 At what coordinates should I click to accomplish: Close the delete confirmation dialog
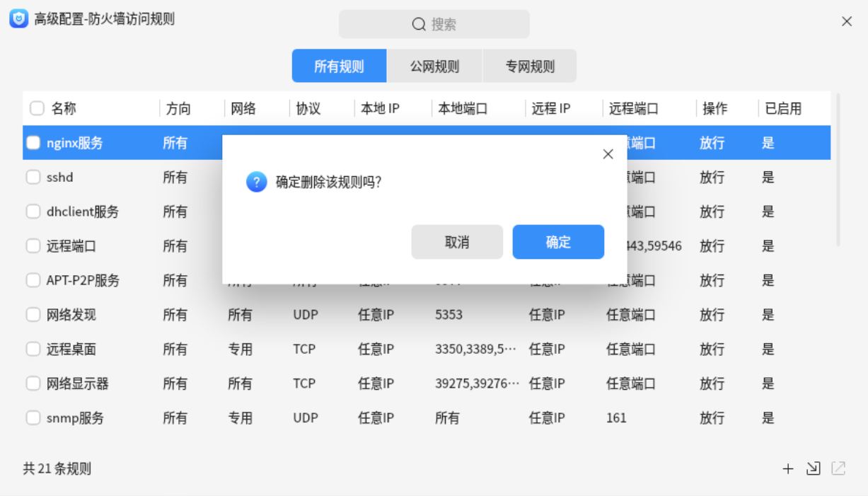pyautogui.click(x=608, y=154)
